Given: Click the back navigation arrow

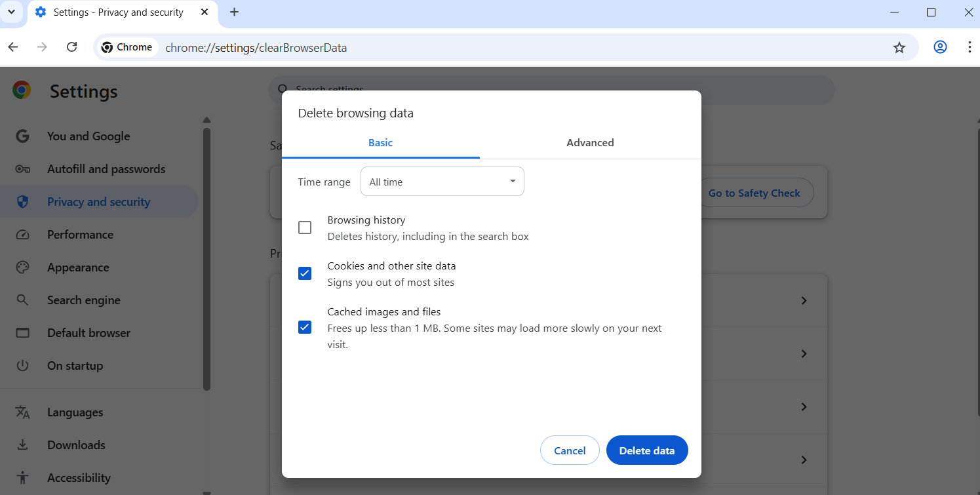Looking at the screenshot, I should pyautogui.click(x=13, y=47).
